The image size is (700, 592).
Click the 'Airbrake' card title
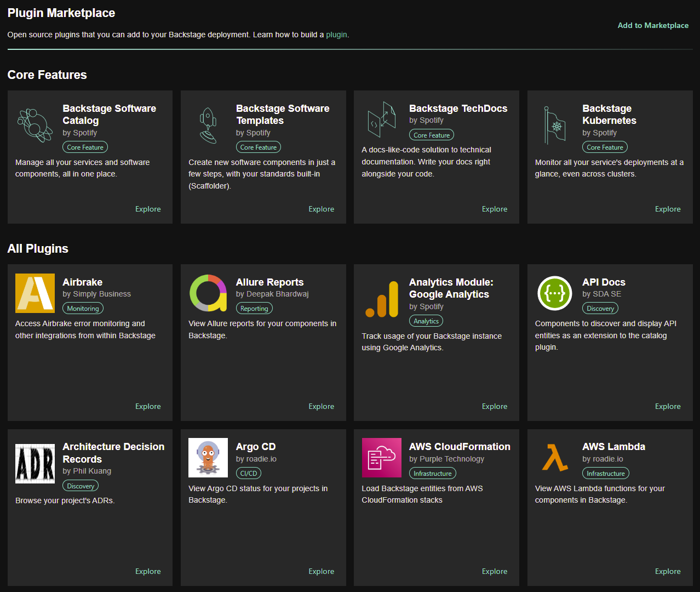[x=82, y=282]
